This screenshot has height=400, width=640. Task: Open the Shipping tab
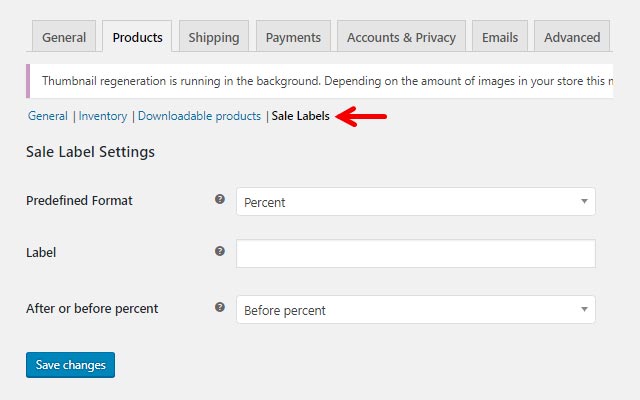tap(213, 36)
